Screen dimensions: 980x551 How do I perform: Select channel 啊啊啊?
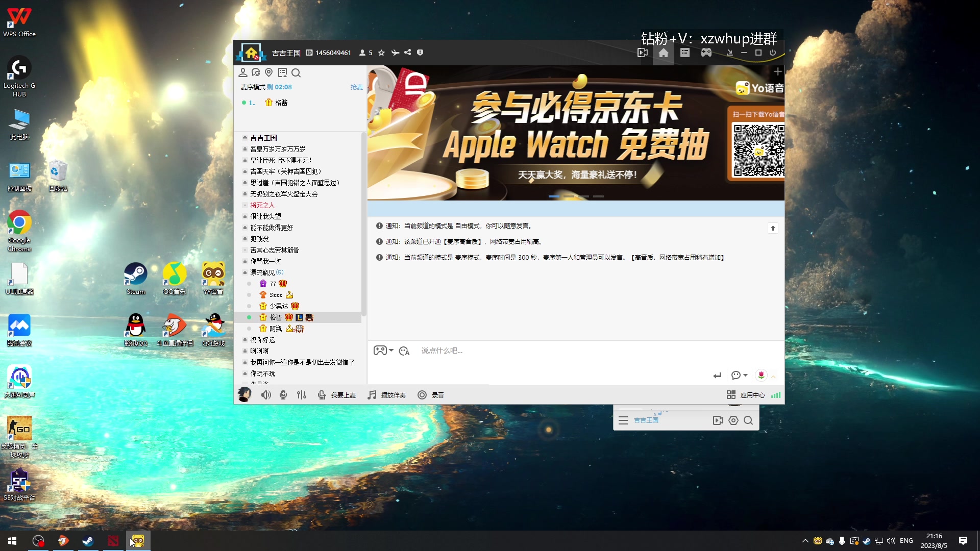259,351
